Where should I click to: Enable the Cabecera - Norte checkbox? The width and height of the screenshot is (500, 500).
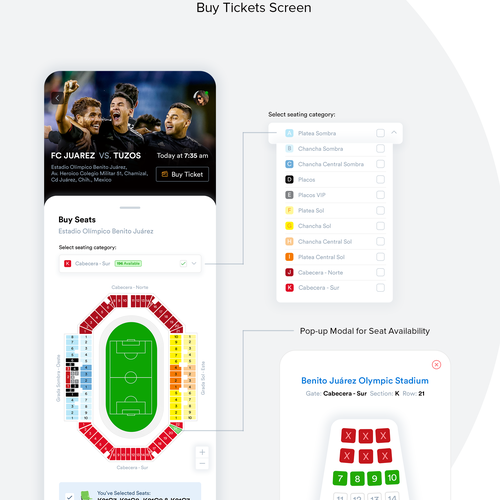(x=380, y=272)
